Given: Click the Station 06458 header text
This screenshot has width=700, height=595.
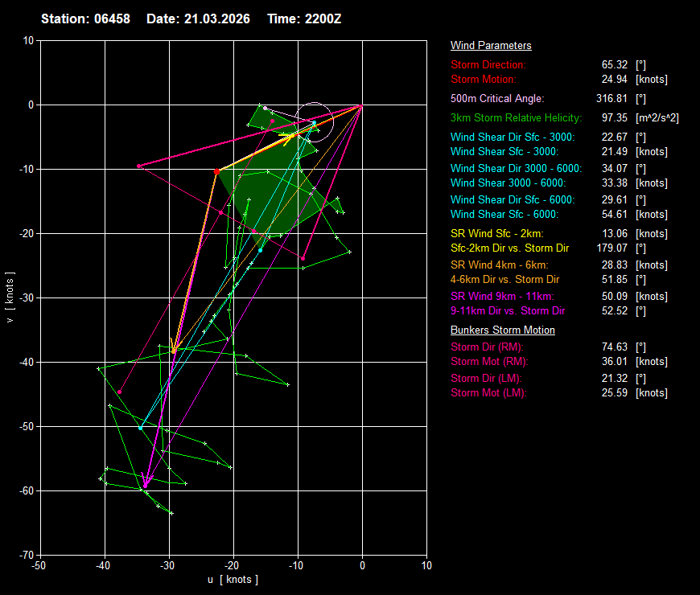Looking at the screenshot, I should pyautogui.click(x=87, y=18).
